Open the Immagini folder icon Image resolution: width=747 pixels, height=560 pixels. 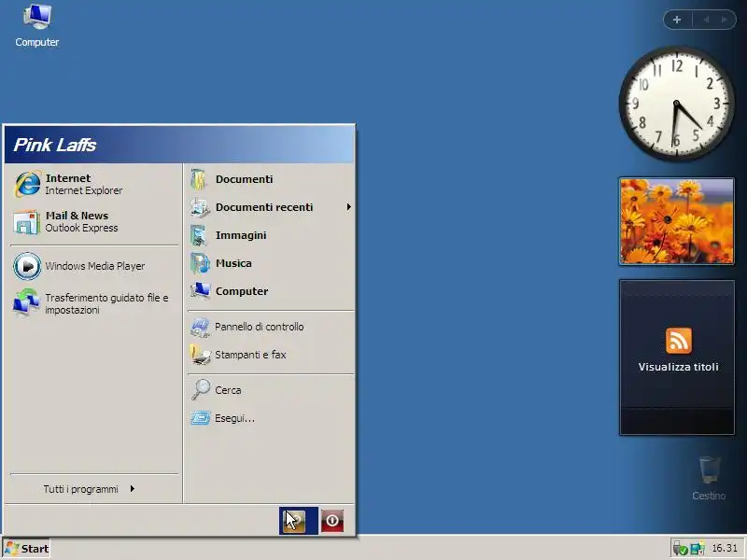(199, 236)
